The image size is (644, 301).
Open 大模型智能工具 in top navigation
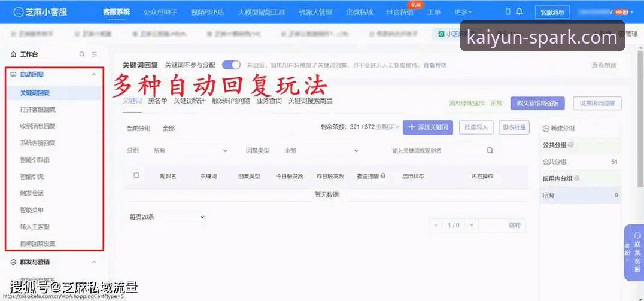click(x=262, y=12)
